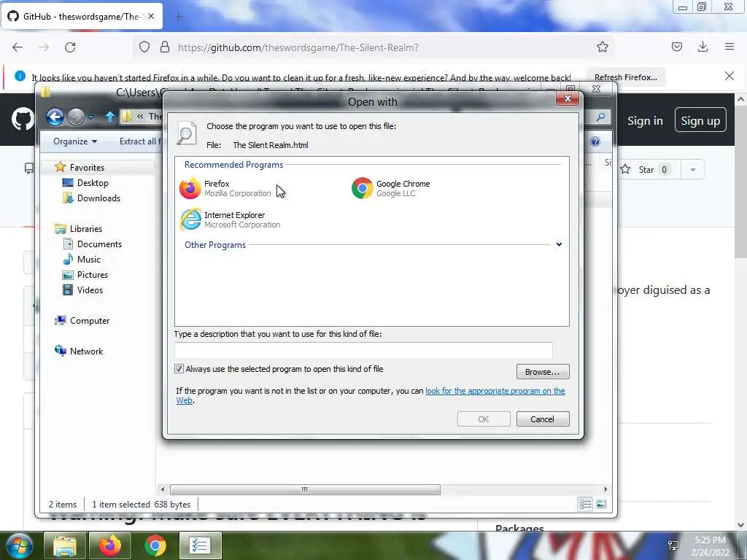Open the Organize menu in Explorer
The image size is (747, 560).
[75, 141]
